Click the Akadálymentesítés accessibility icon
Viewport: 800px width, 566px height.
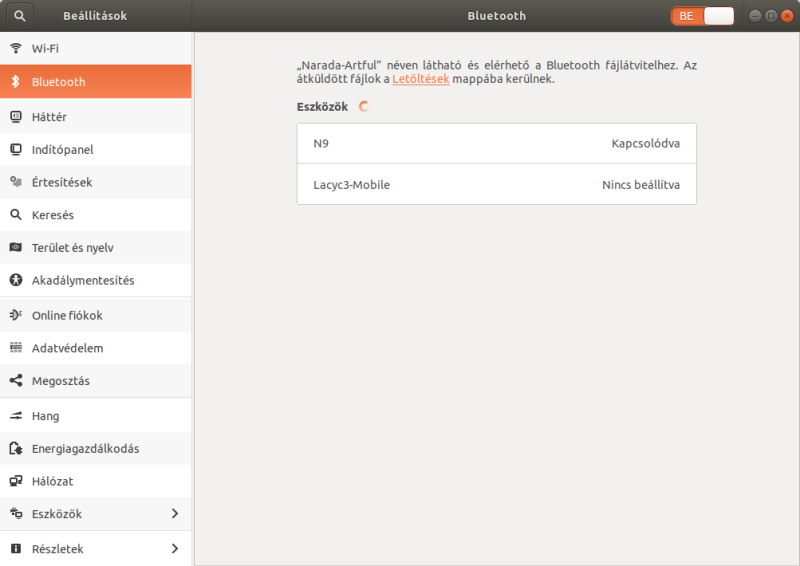16,280
